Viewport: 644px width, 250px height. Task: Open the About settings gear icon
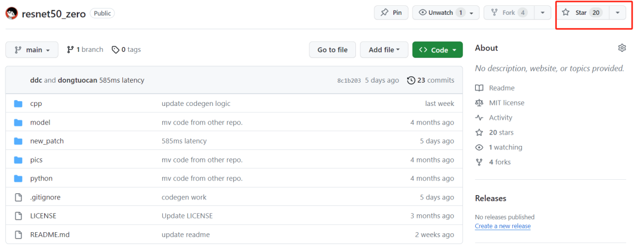tap(622, 48)
